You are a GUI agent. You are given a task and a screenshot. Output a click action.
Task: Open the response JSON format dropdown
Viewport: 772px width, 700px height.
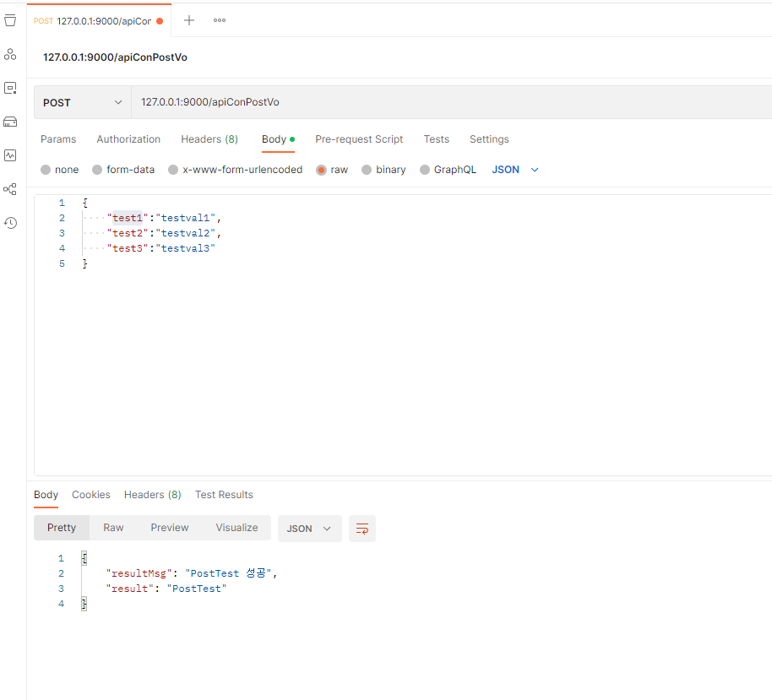point(310,529)
